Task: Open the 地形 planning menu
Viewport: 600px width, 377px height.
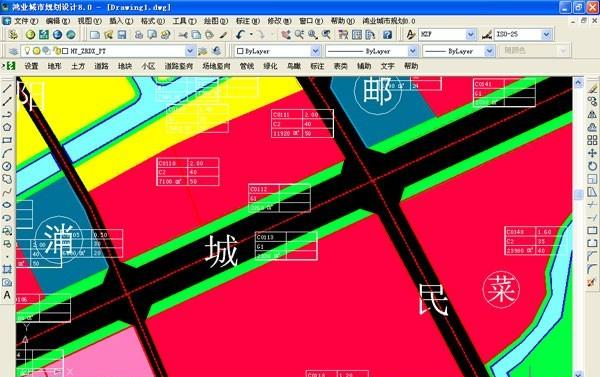Action: [x=55, y=66]
